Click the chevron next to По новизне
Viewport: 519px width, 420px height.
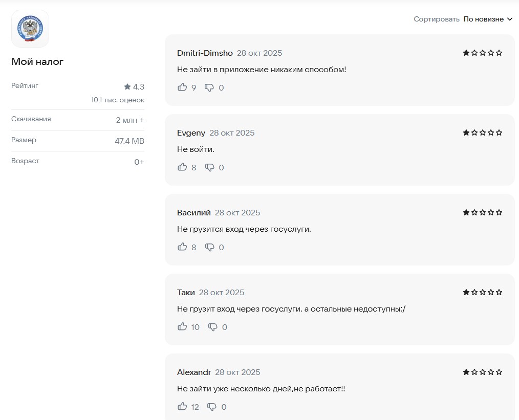[509, 19]
